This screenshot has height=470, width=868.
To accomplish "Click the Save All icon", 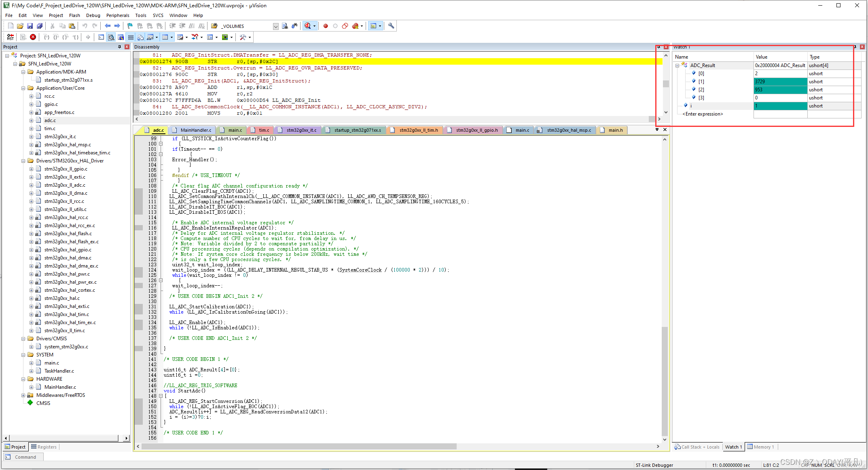I will [x=40, y=25].
